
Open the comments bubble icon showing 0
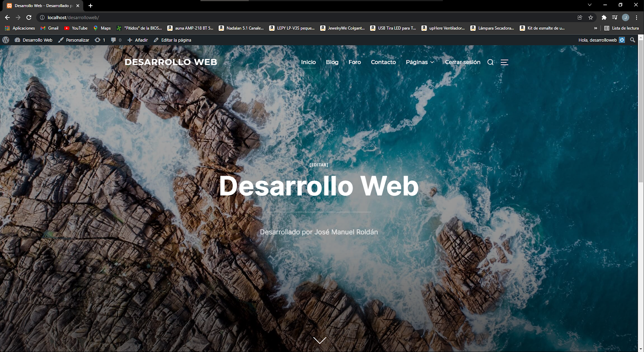point(116,40)
